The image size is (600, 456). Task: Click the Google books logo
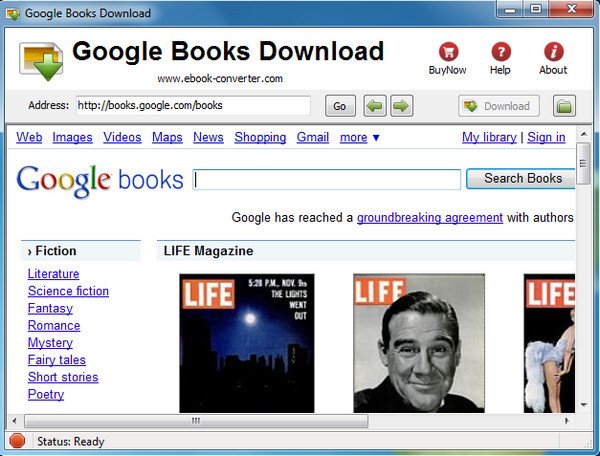[x=100, y=181]
